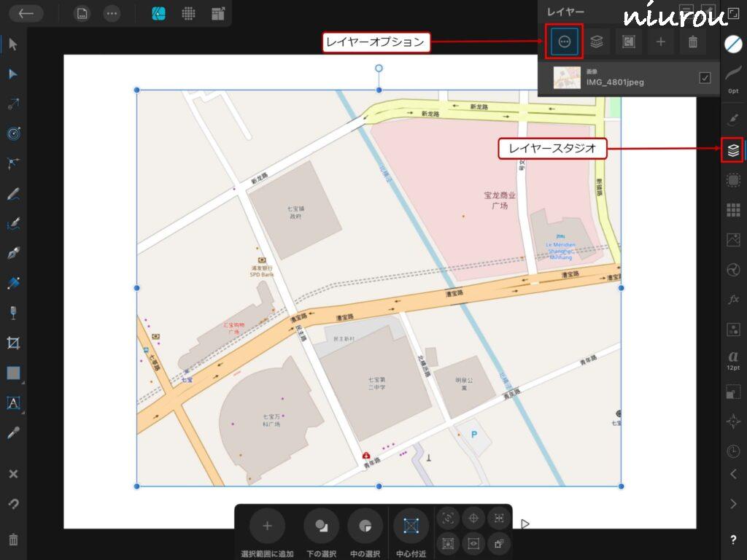Choose the Node tool
747x560 pixels.
13,74
